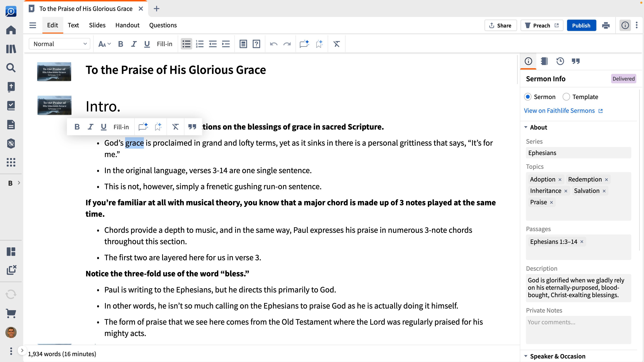Open the more options dots at sidebar bottom
The width and height of the screenshot is (644, 362).
click(11, 351)
